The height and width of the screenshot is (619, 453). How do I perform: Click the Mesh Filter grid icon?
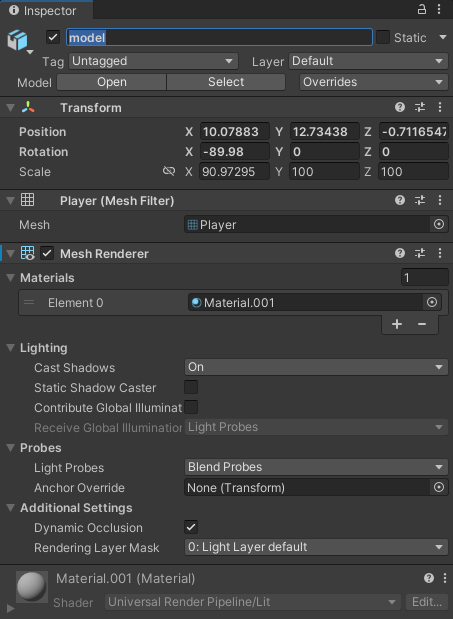tap(28, 200)
